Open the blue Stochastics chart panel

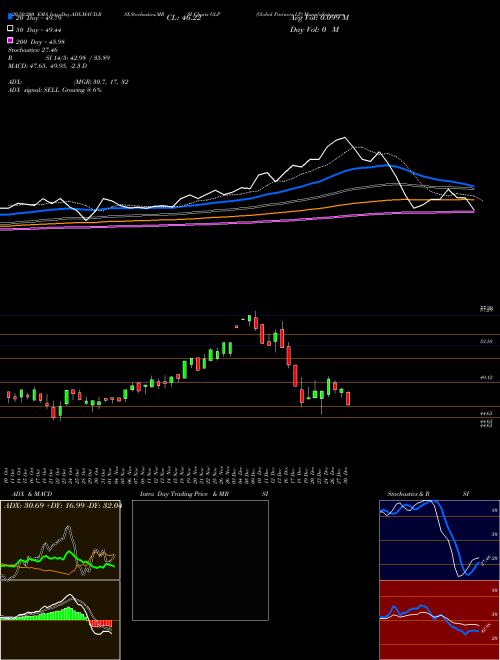(x=439, y=540)
